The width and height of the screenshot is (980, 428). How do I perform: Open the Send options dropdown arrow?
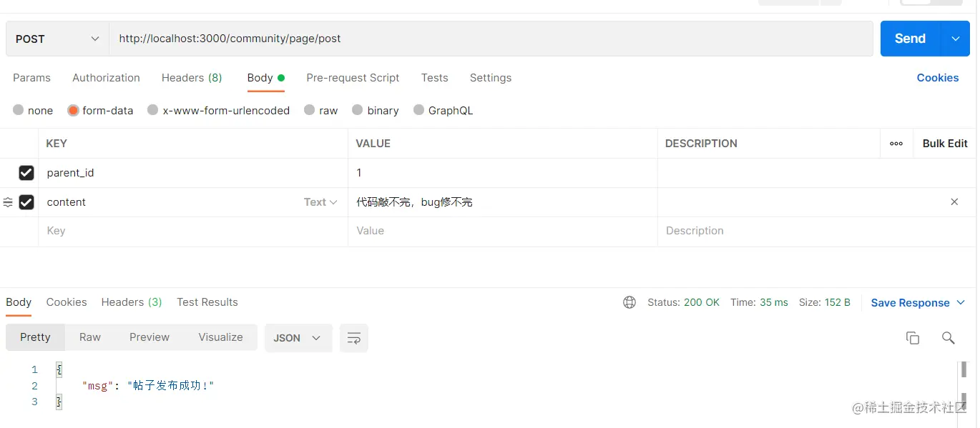pyautogui.click(x=956, y=39)
